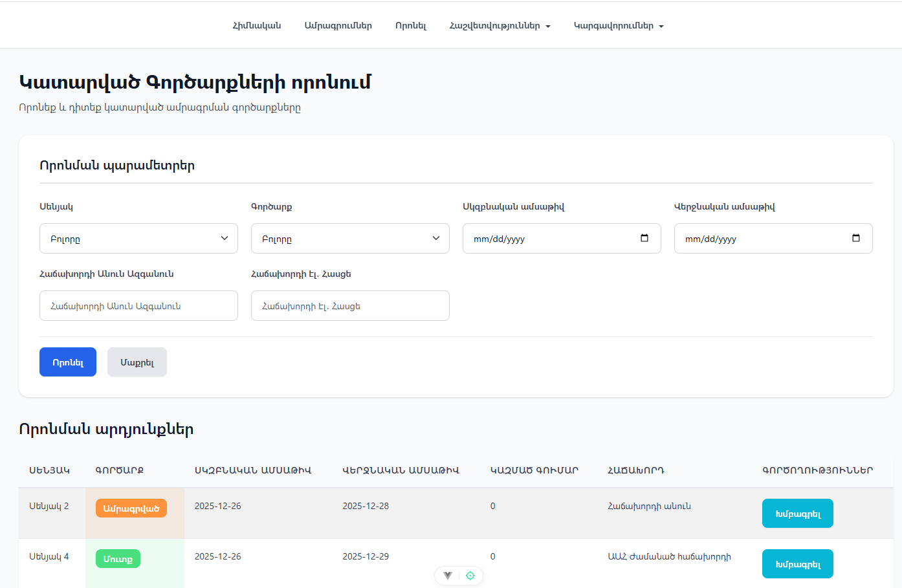The image size is (902, 588).
Task: Expand the Սենյակ dropdown
Action: pos(138,239)
